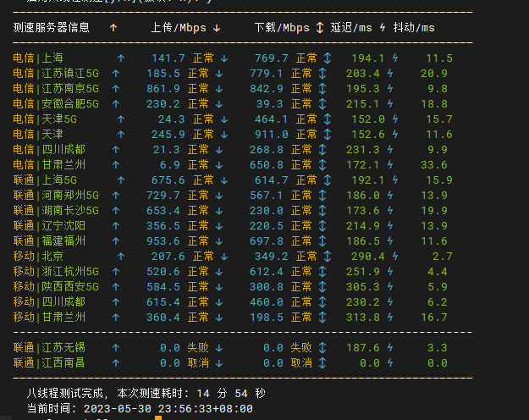Click upload 失败 status for 江苏无锡
529x420 pixels.
[198, 347]
